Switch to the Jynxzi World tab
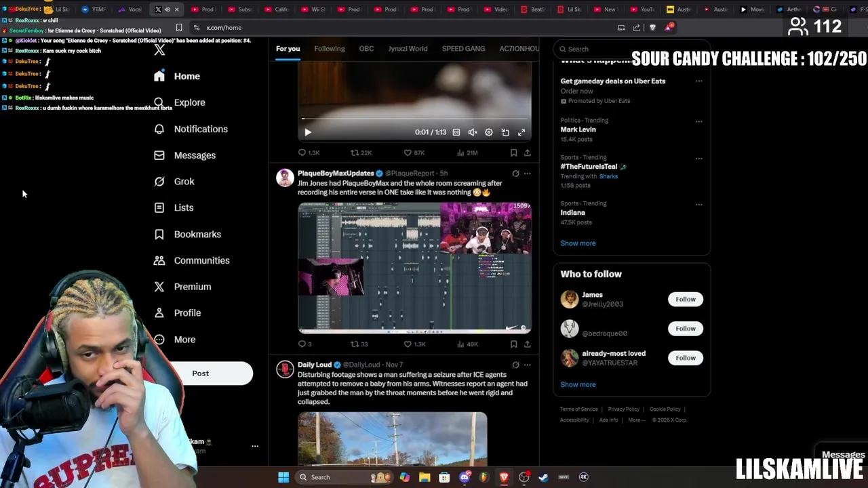Screen dimensions: 868x488 tap(408, 49)
